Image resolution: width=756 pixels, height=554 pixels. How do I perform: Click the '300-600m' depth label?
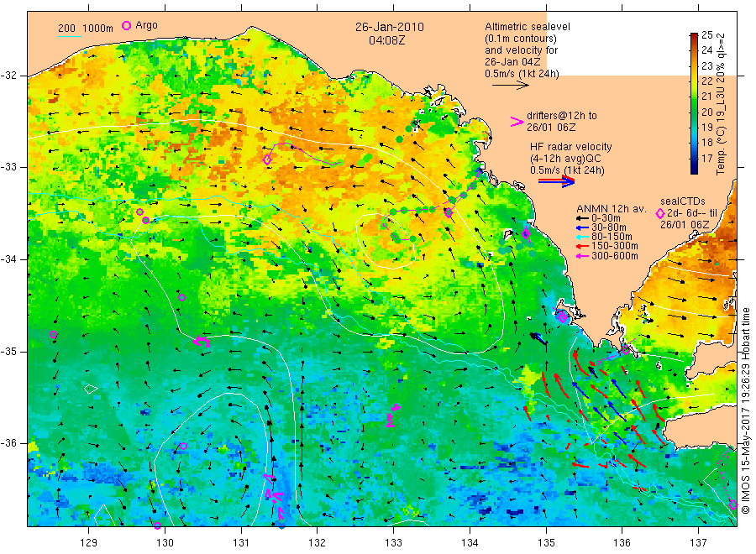pos(615,256)
